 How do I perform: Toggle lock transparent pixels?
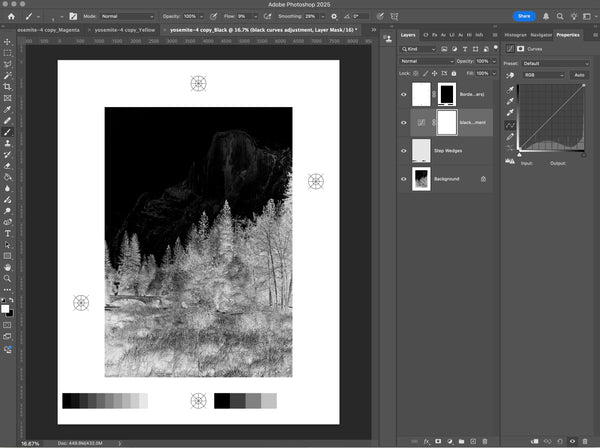[x=416, y=73]
